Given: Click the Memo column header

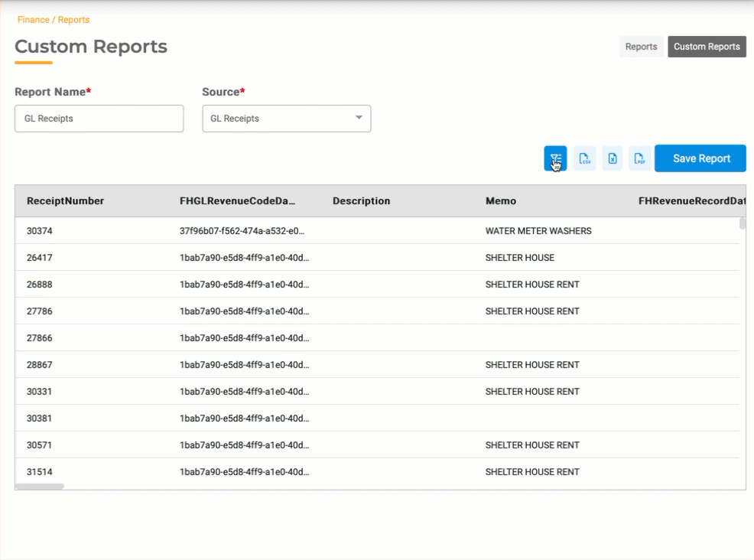Looking at the screenshot, I should point(501,201).
